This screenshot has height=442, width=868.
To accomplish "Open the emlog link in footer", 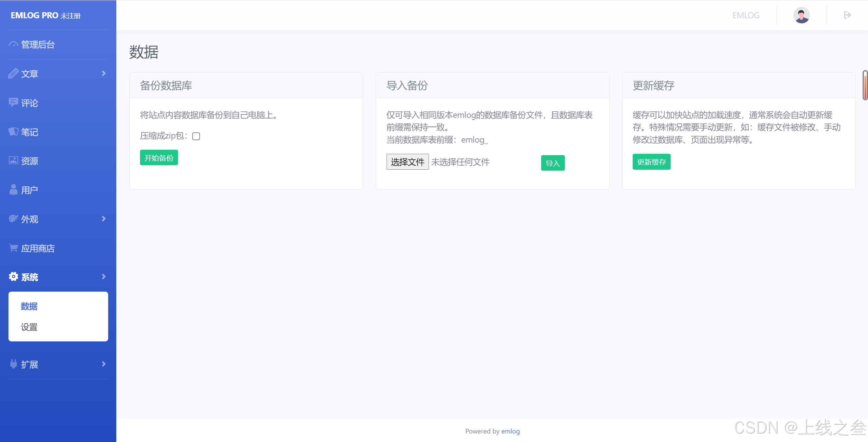I will tap(510, 431).
